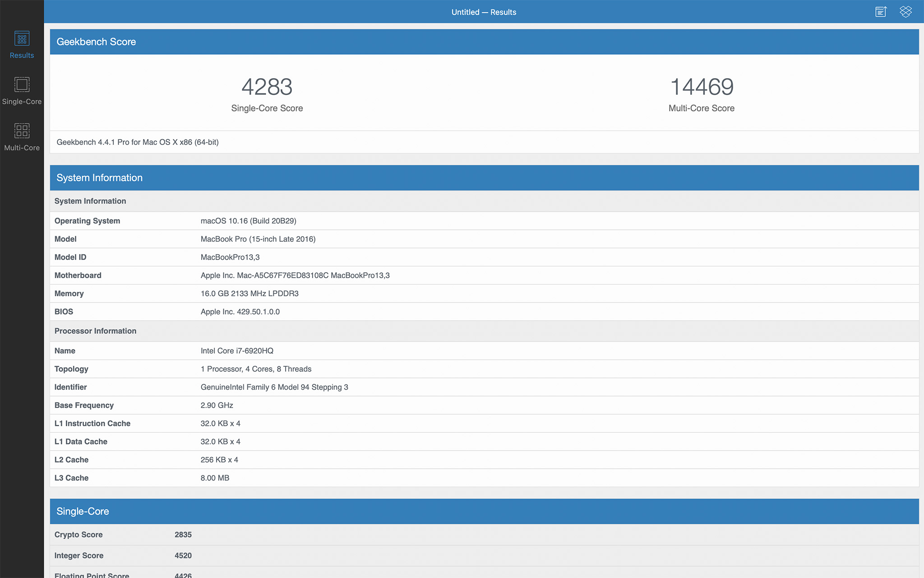Select the Base Frequency 2.90 GHz value

tap(217, 406)
